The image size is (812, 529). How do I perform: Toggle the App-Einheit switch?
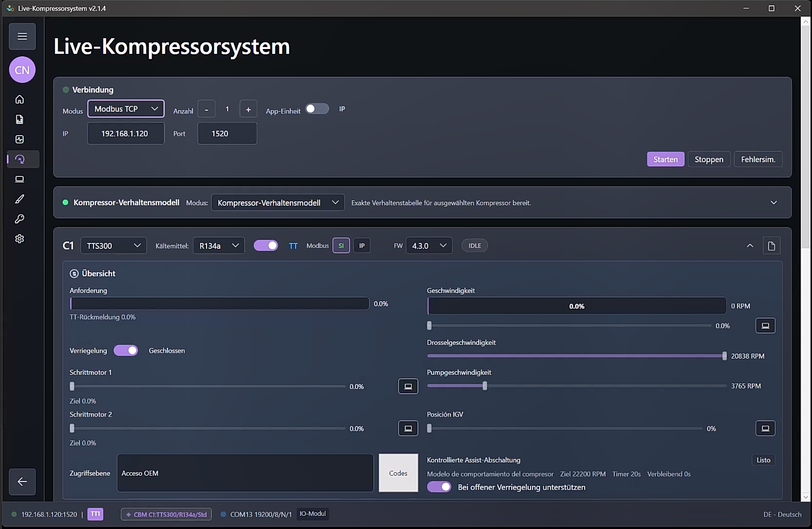tap(317, 109)
